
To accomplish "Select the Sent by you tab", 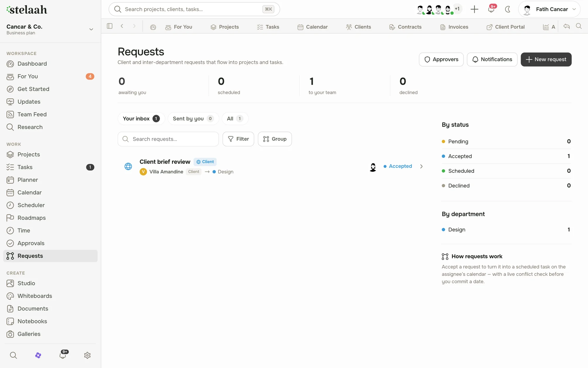I will 193,119.
